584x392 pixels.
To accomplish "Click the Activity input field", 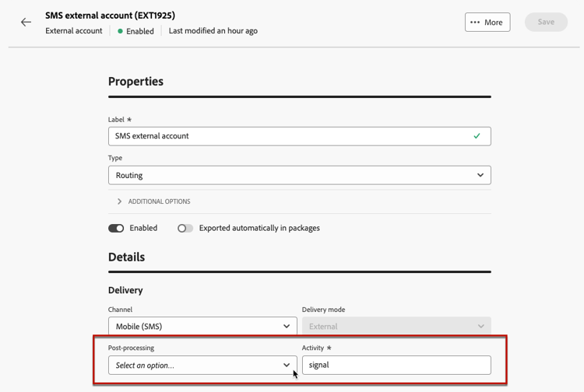I will [396, 365].
